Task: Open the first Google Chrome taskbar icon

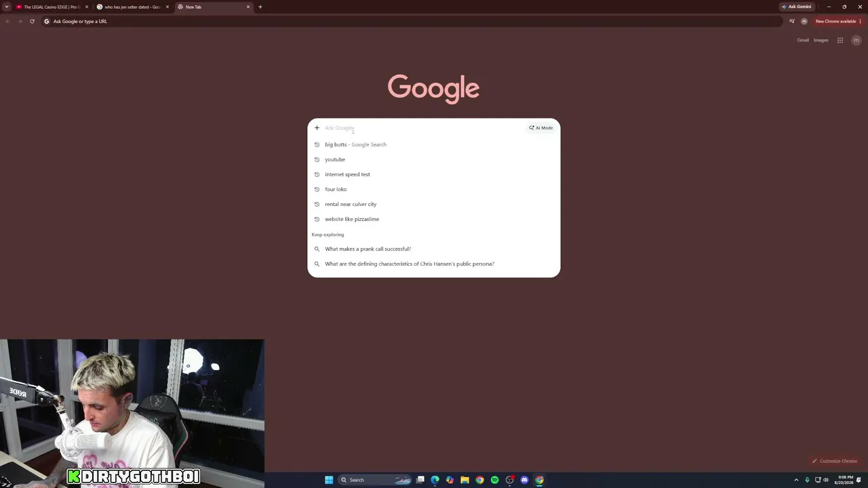Action: (479, 480)
